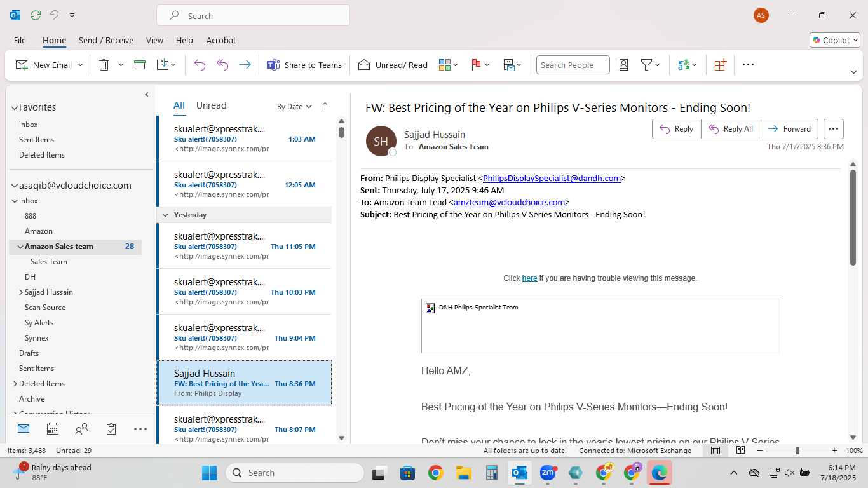Click the zoom out minus button
Image resolution: width=868 pixels, height=488 pixels.
pos(760,451)
